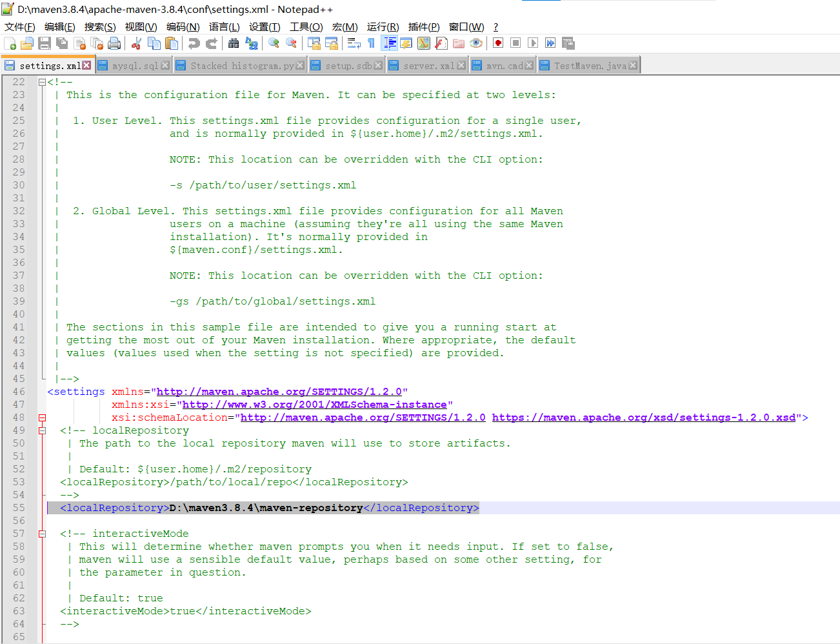Open Find with the binoculars icon
The image size is (840, 644).
(234, 43)
